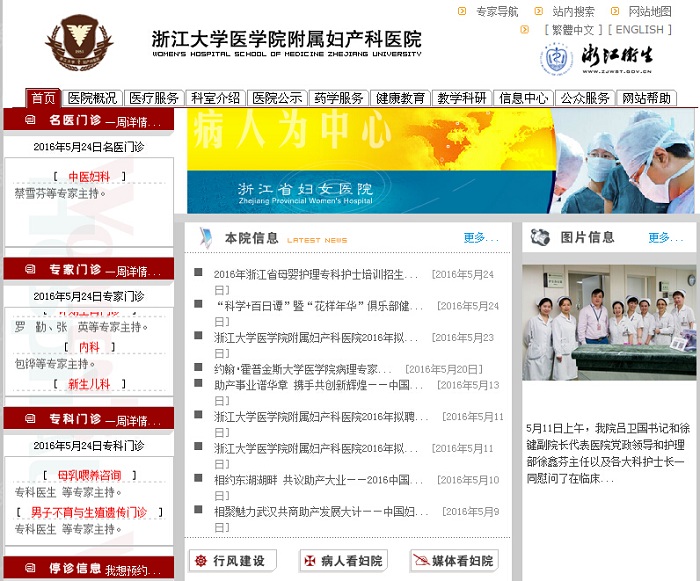Screen dimensions: 700x581
Task: Click 我想预约 link in 停诊信息
Action: pos(133,570)
